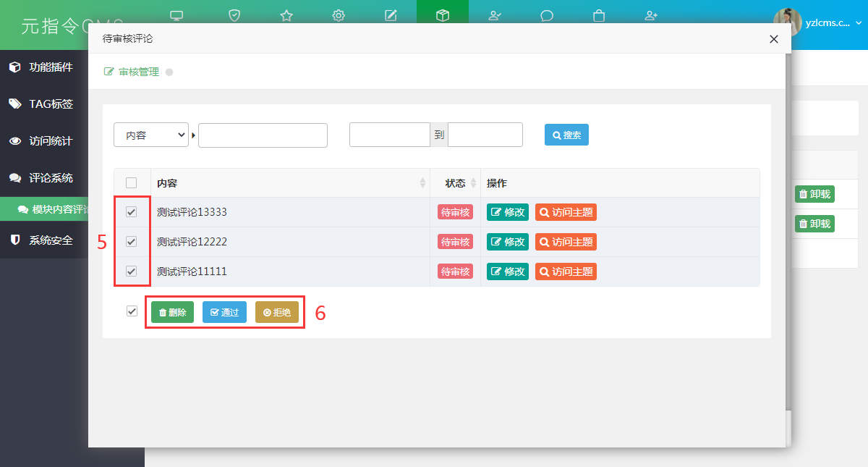This screenshot has width=868, height=467.
Task: Click the first 卸载 button in background page
Action: pyautogui.click(x=814, y=194)
